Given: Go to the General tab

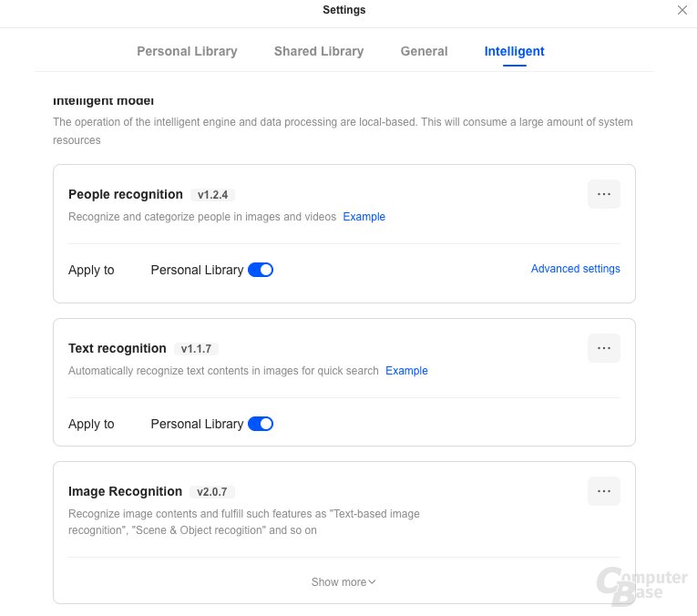Looking at the screenshot, I should click(424, 52).
